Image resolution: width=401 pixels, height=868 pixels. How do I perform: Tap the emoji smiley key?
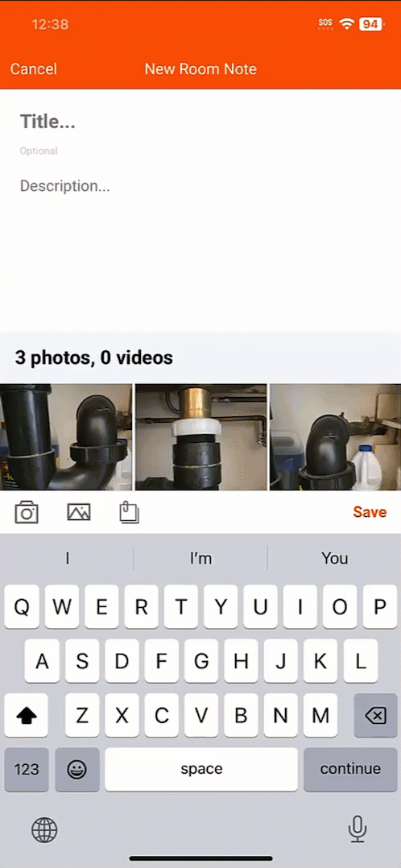click(77, 769)
